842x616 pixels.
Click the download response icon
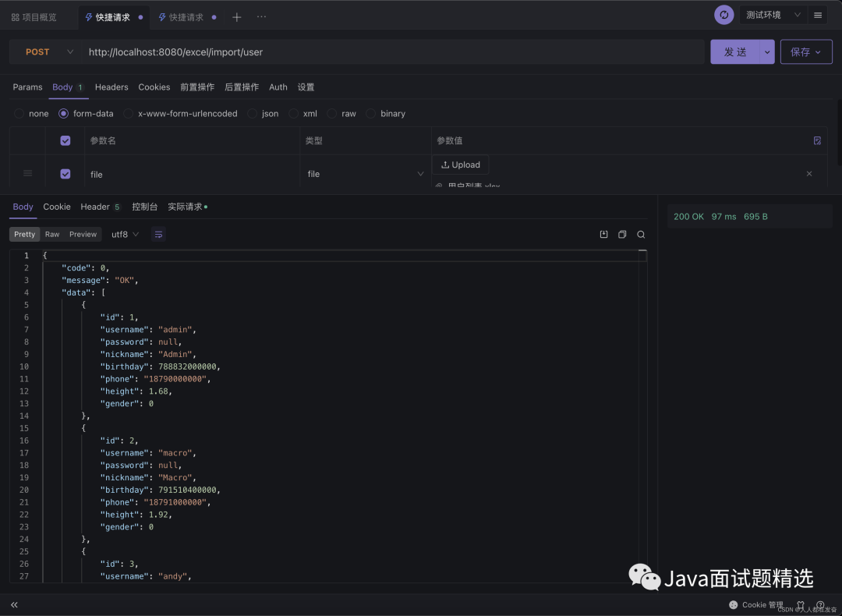point(603,235)
